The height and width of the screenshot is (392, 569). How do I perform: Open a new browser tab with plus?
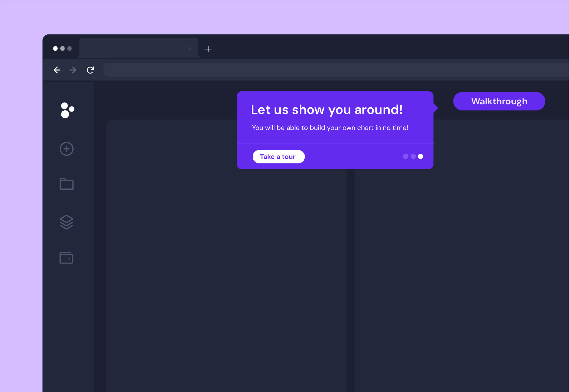click(x=208, y=49)
